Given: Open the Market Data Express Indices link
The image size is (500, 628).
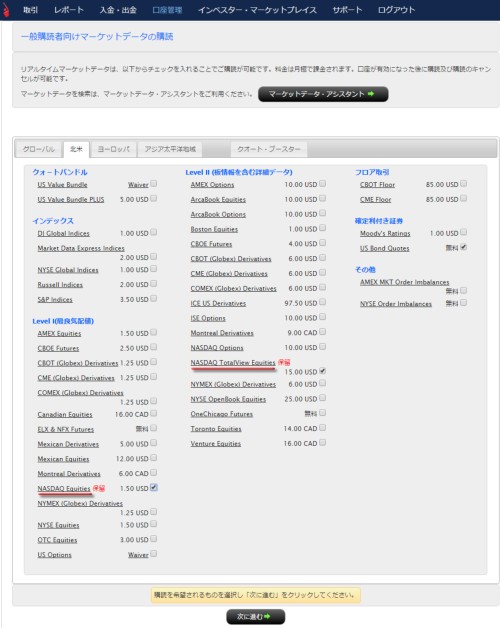Looking at the screenshot, I should click(81, 248).
